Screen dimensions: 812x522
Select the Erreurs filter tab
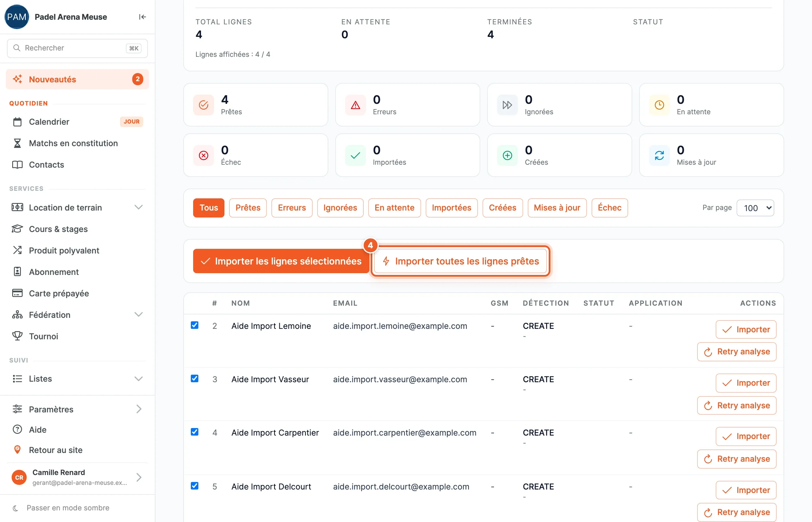point(292,208)
